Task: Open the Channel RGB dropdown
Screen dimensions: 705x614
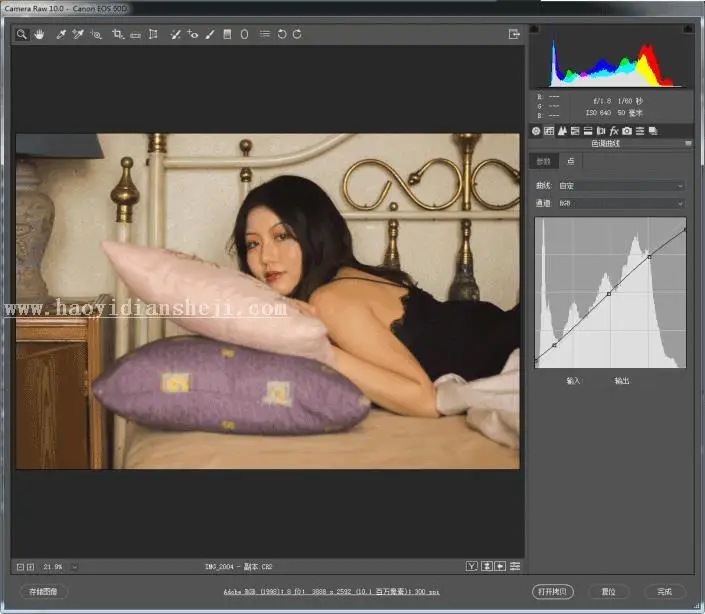Action: tap(621, 203)
